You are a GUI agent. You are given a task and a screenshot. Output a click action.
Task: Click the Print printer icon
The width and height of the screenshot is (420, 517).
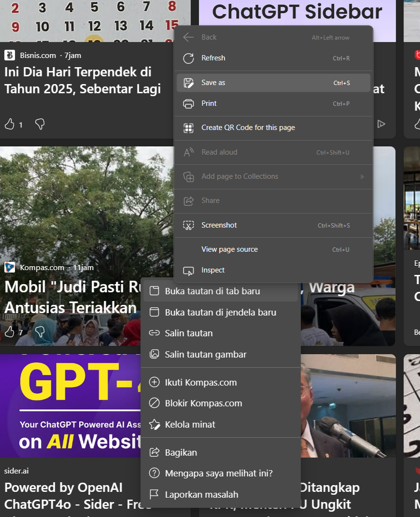[188, 103]
